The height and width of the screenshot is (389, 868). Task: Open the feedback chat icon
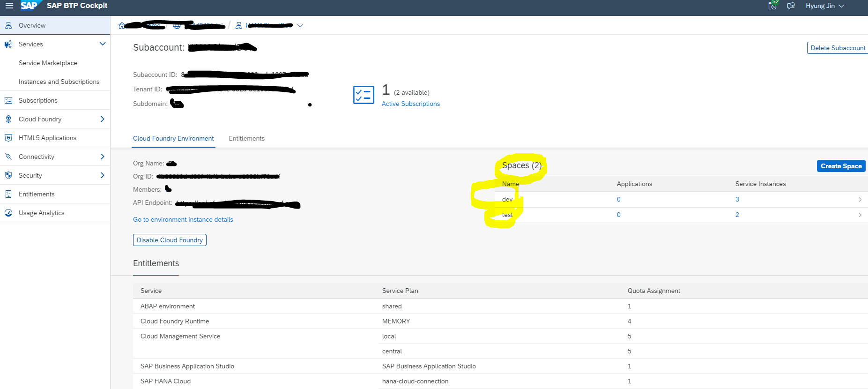pos(791,6)
